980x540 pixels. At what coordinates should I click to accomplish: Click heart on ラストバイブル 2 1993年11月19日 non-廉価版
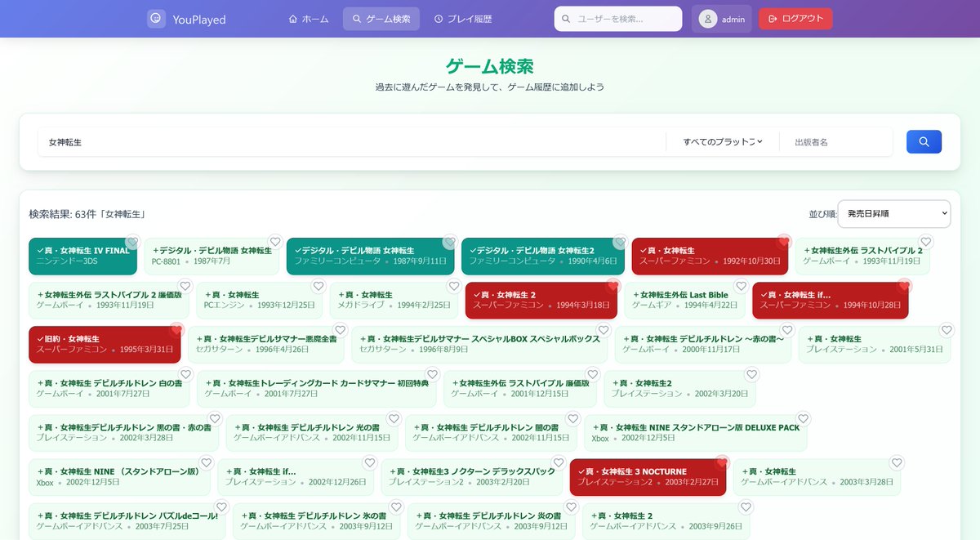[926, 242]
